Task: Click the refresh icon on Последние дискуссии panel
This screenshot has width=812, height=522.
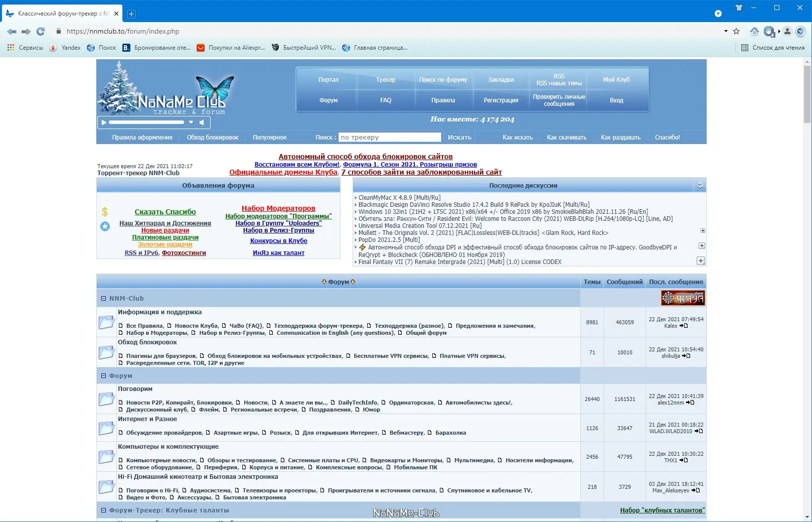Action: 701,185
